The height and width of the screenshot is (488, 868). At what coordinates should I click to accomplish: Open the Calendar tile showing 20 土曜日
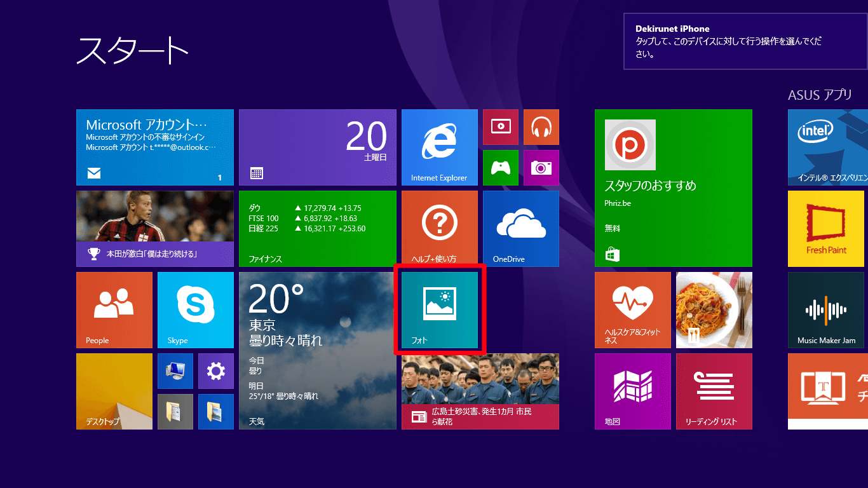(318, 147)
